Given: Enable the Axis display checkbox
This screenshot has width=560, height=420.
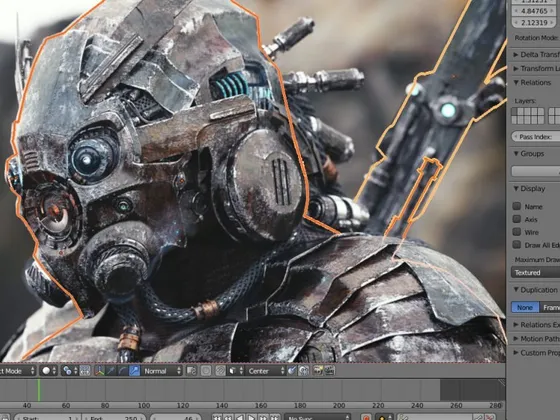Looking at the screenshot, I should point(517,219).
